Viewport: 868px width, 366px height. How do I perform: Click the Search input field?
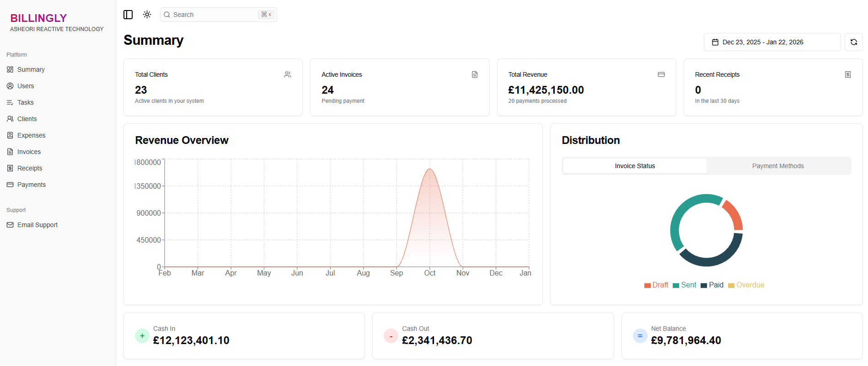214,15
